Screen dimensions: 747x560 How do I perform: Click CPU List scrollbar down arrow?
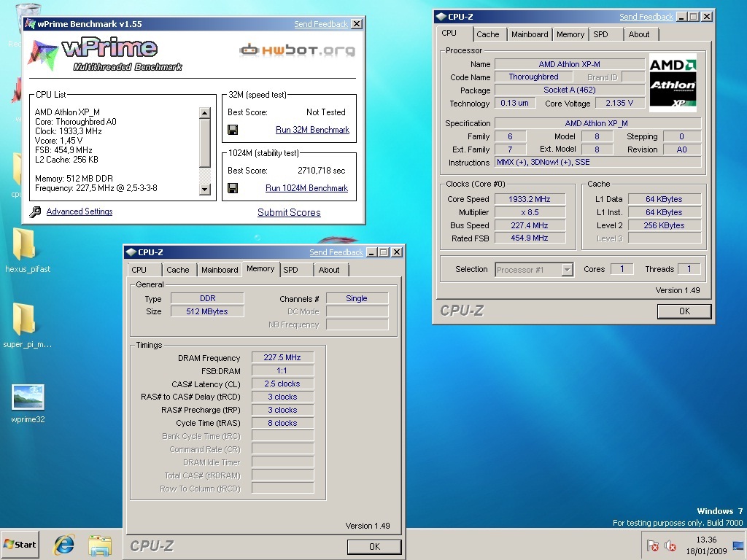point(205,189)
